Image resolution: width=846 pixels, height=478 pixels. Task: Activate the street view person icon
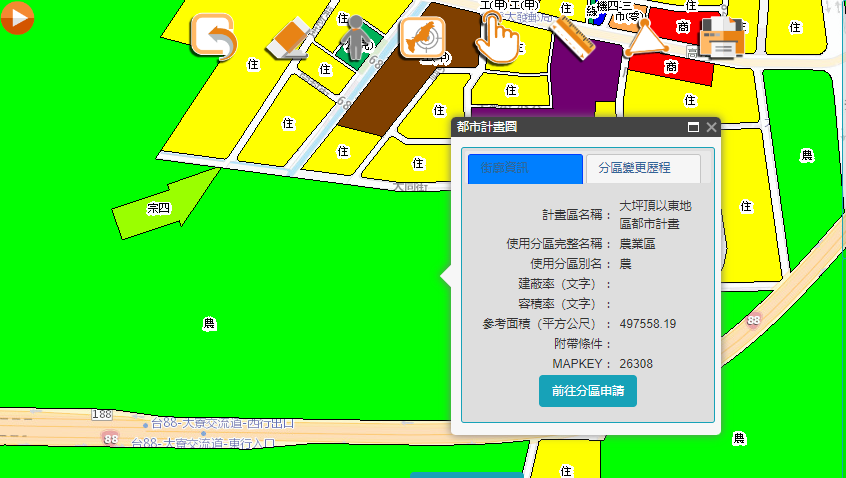pyautogui.click(x=354, y=39)
